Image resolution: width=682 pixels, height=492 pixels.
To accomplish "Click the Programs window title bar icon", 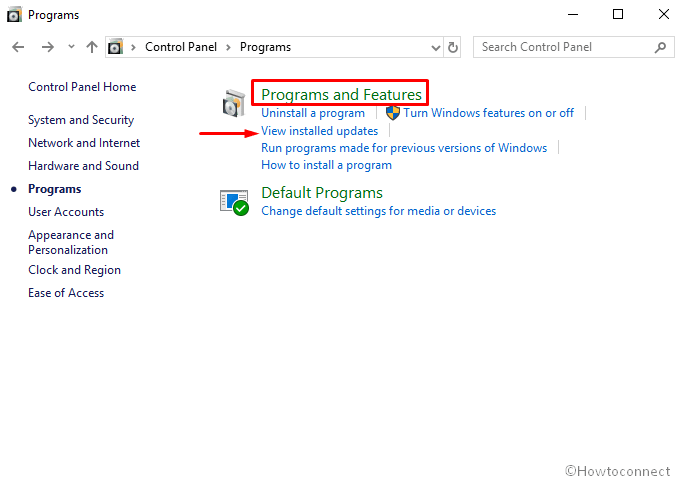I will click(x=13, y=14).
